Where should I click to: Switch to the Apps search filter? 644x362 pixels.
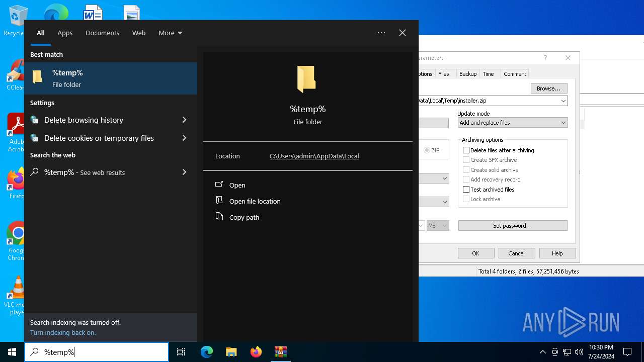(x=65, y=33)
